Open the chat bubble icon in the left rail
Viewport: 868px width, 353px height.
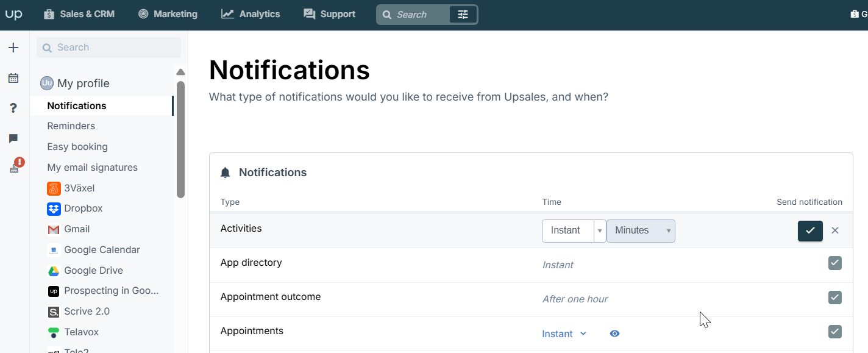point(13,138)
